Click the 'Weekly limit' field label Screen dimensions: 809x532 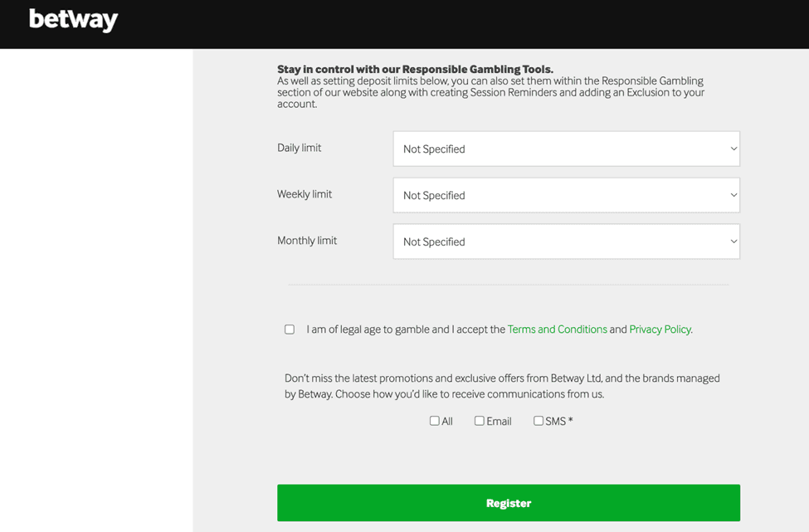(x=304, y=194)
